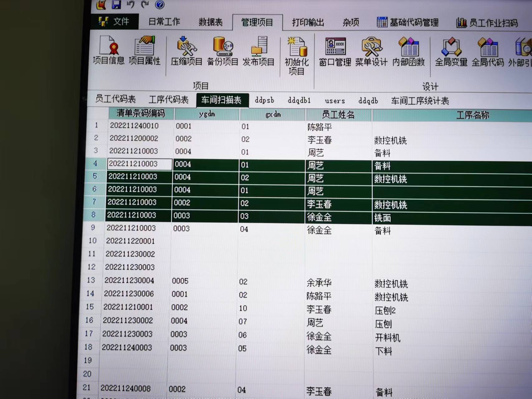Image resolution: width=532 pixels, height=399 pixels.
Task: Click the redo arrow icon
Action: (x=145, y=4)
